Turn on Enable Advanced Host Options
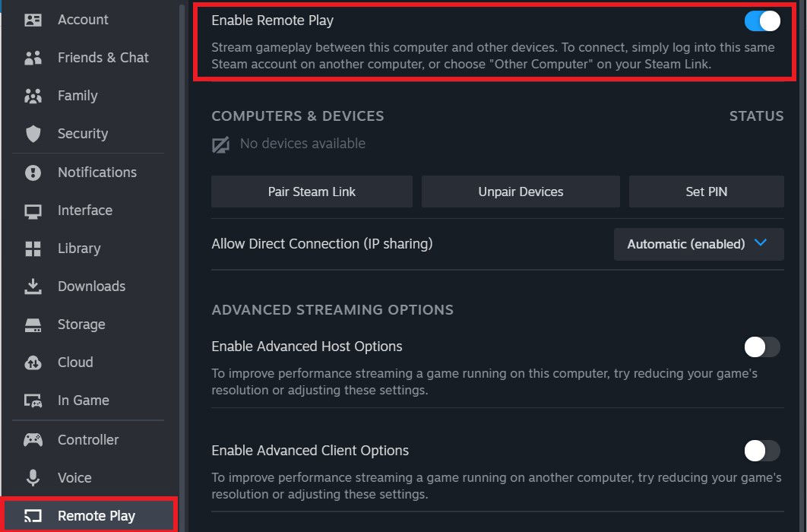The height and width of the screenshot is (532, 807). (762, 347)
